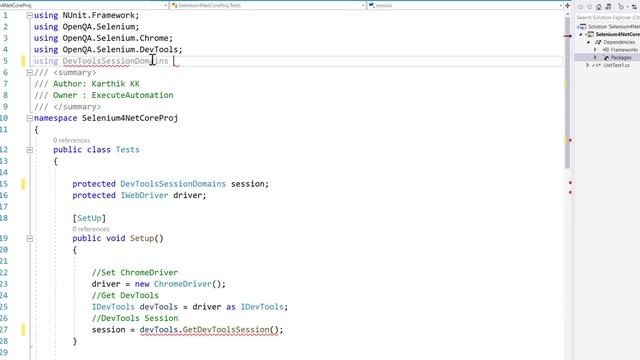Click the Solution node icon
This screenshot has height=360, width=640.
583,27
